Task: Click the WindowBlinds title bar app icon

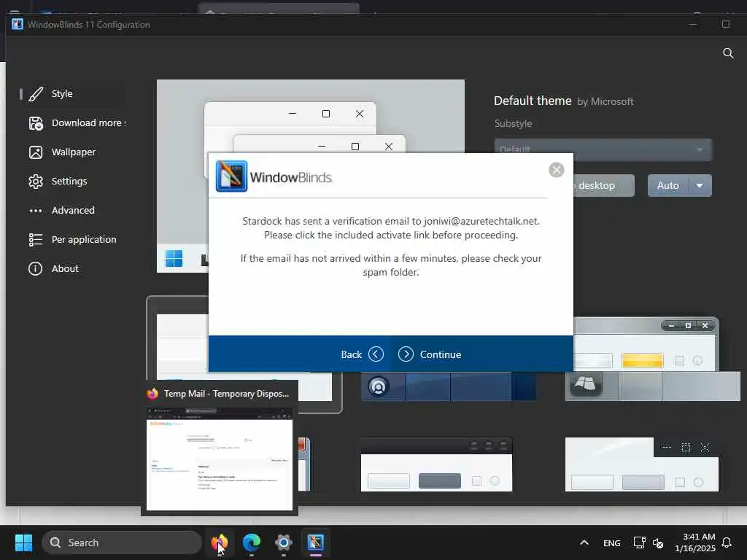Action: click(18, 24)
